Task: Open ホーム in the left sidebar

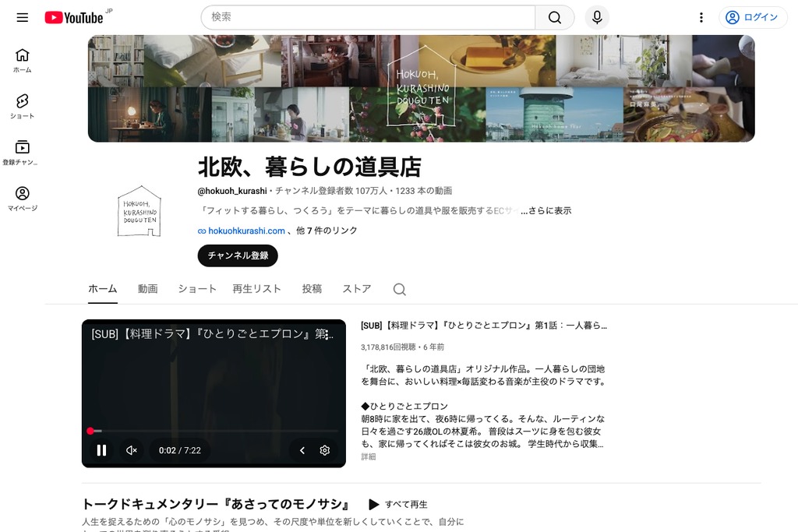Action: tap(23, 61)
